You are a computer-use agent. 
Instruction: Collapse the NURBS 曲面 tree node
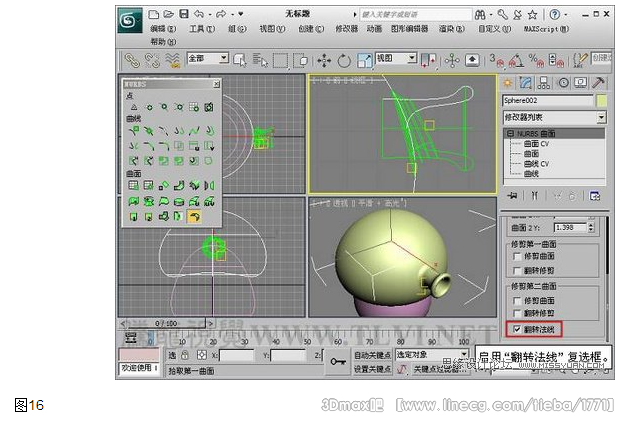coord(510,134)
